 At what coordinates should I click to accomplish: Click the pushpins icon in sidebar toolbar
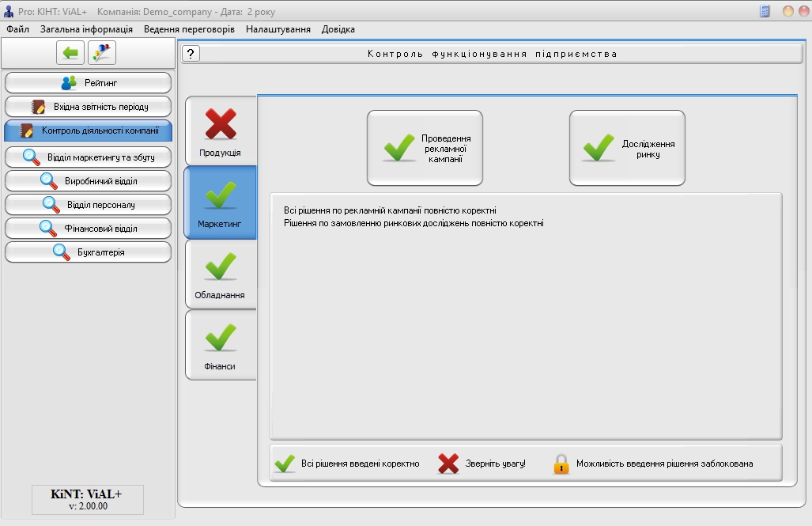pos(102,53)
